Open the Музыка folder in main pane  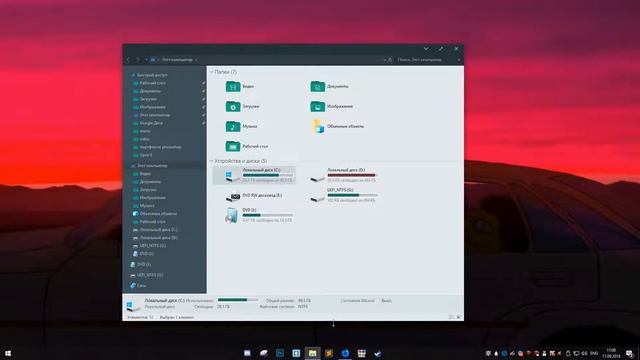[241, 127]
